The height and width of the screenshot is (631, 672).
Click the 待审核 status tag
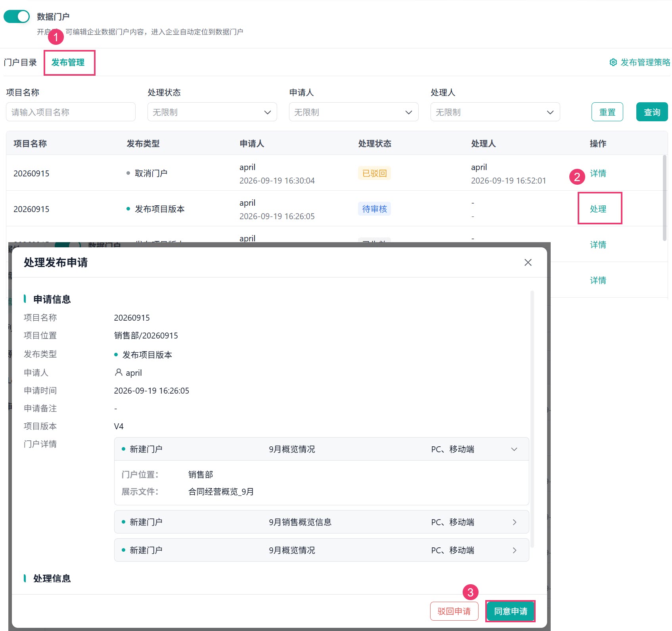(x=374, y=209)
